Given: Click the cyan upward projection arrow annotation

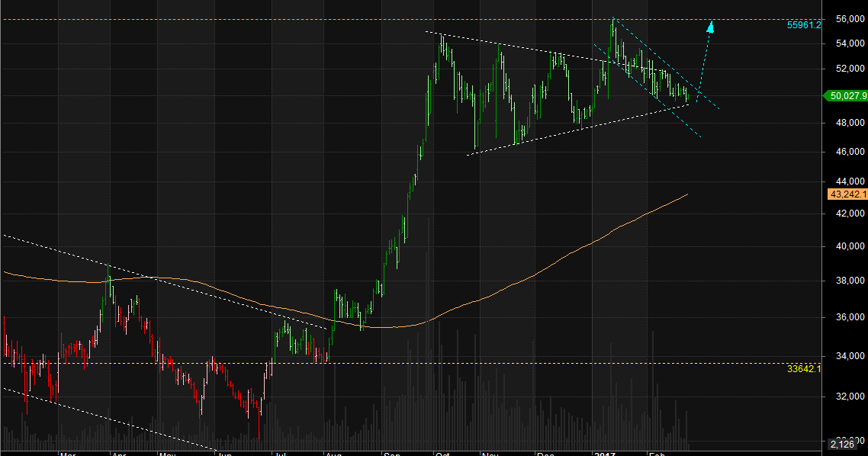Looking at the screenshot, I should pos(709,31).
